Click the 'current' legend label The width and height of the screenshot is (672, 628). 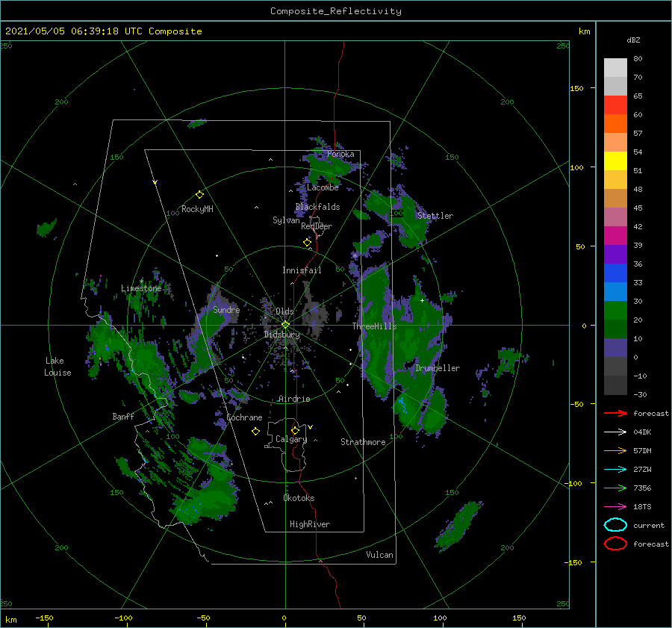(x=648, y=525)
